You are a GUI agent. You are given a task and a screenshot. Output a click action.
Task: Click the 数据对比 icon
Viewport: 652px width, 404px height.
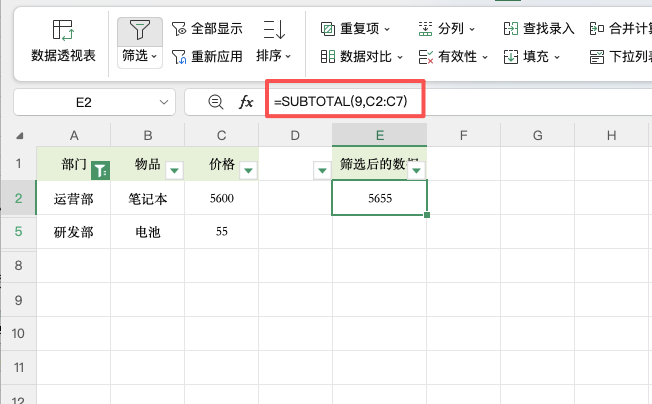click(x=328, y=57)
